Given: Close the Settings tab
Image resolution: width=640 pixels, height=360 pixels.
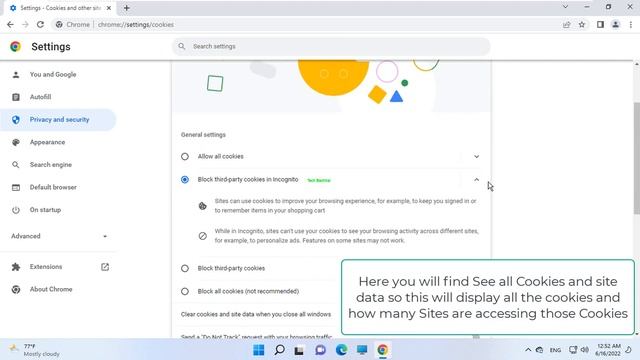Looking at the screenshot, I should pos(109,8).
